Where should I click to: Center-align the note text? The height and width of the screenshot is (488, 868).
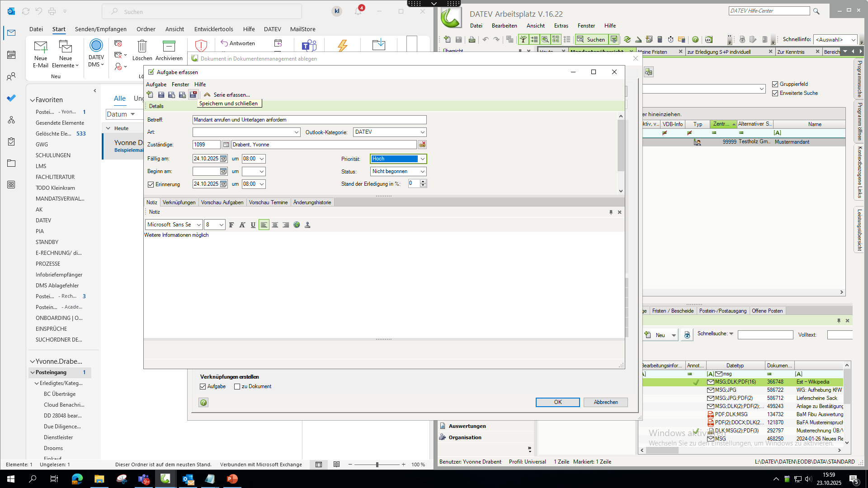click(x=275, y=225)
